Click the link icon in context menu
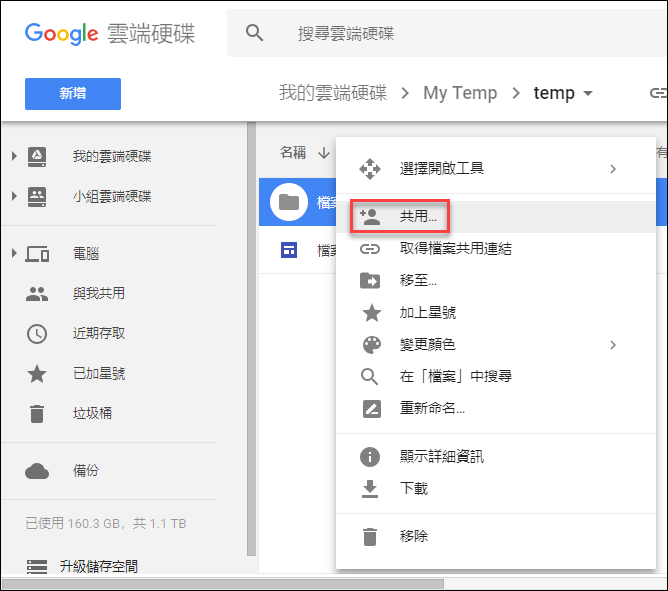The image size is (668, 591). pos(370,249)
